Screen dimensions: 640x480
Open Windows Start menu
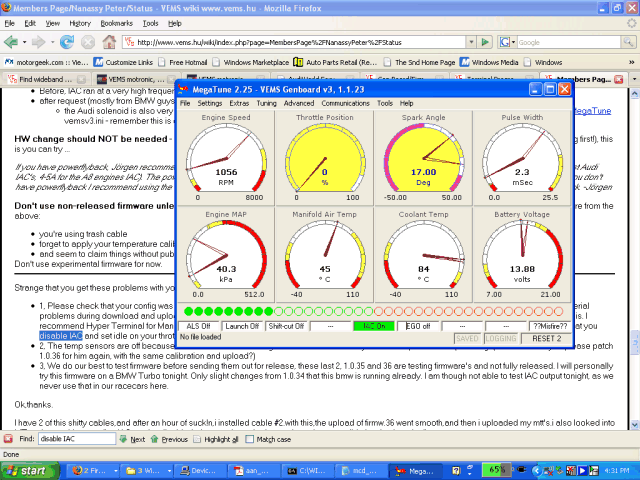pos(29,471)
